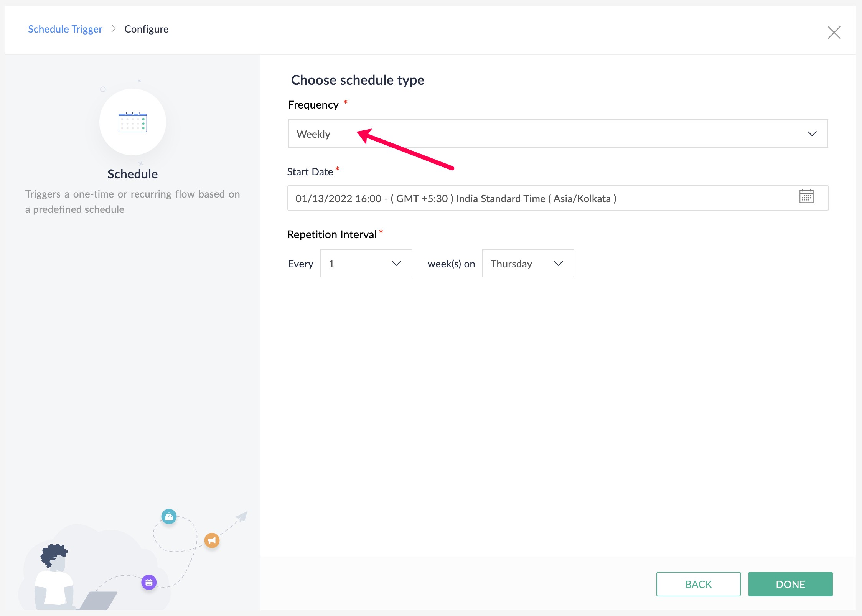Screen dimensions: 862x616
Task: Click the chevron icon on the Thursday selector
Action: (558, 263)
